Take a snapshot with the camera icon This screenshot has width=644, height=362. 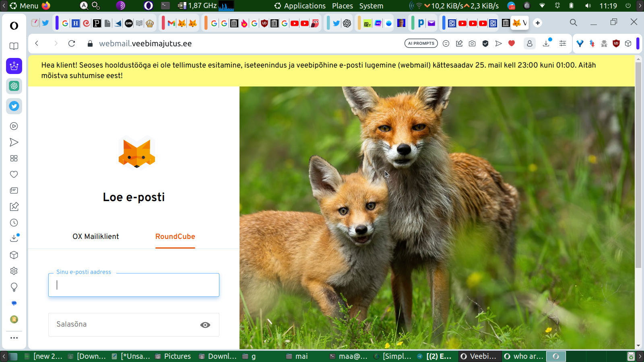472,43
